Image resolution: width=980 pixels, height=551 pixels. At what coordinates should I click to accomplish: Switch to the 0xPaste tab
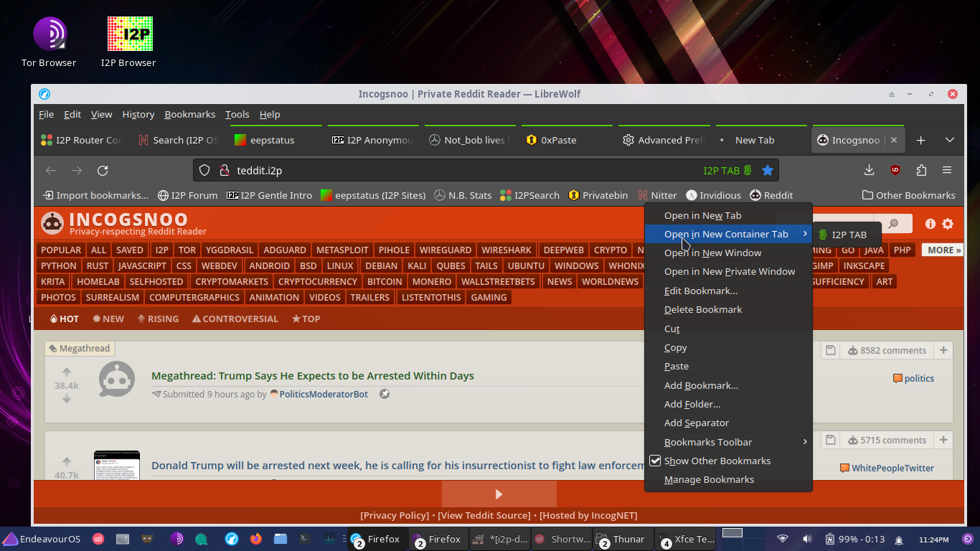click(x=558, y=140)
